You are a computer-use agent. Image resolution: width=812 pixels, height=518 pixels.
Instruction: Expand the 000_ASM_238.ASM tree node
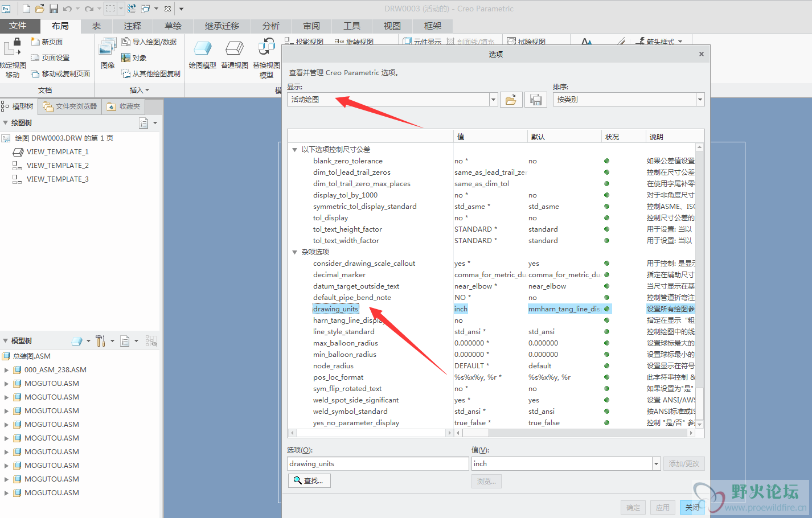[x=6, y=370]
